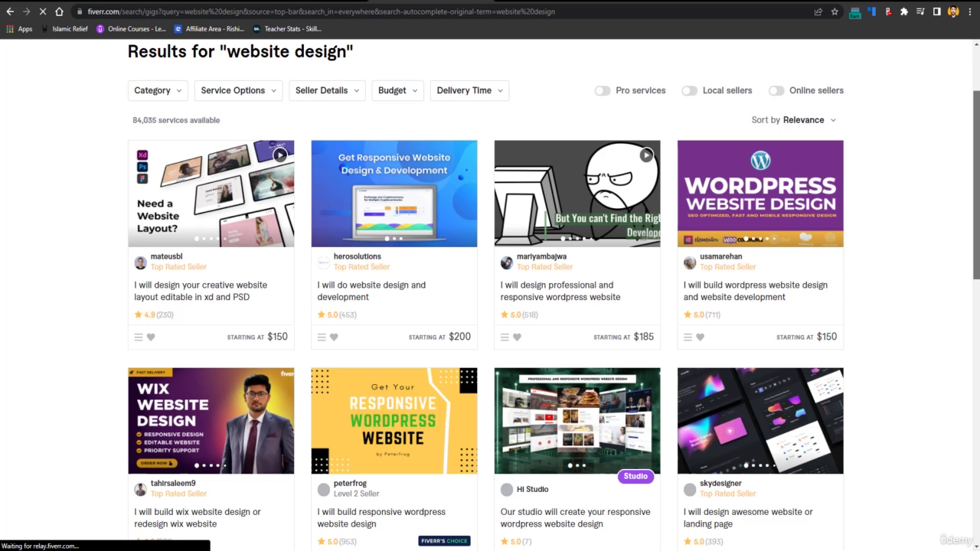
Task: Bookmark this page with the star
Action: [x=835, y=11]
